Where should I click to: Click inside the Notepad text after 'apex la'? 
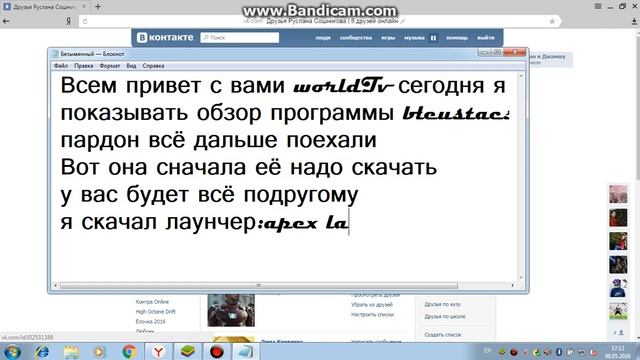[350, 223]
